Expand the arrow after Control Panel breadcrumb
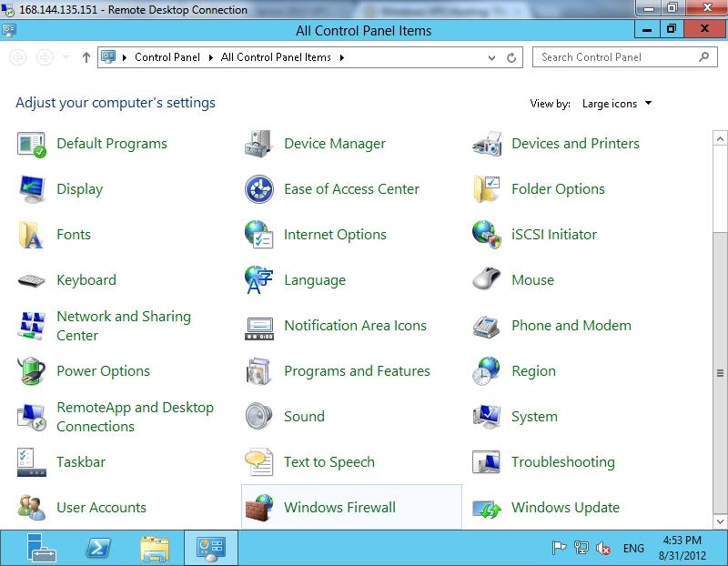 pos(211,57)
